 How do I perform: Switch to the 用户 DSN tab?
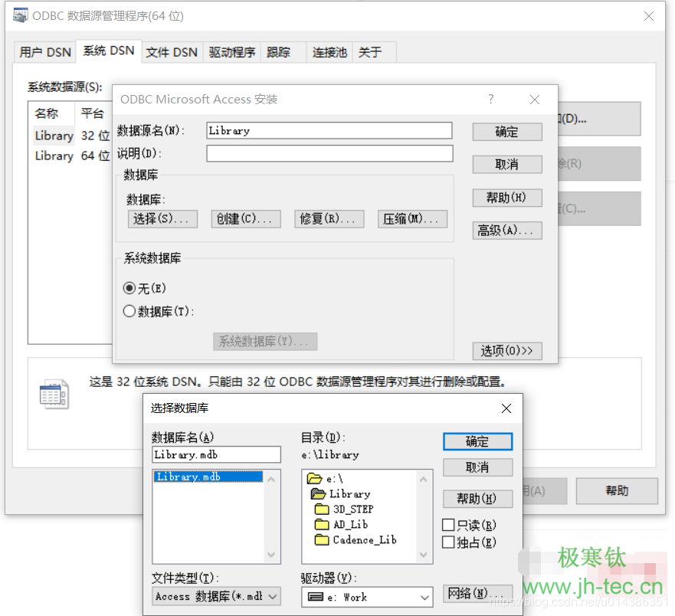click(45, 52)
